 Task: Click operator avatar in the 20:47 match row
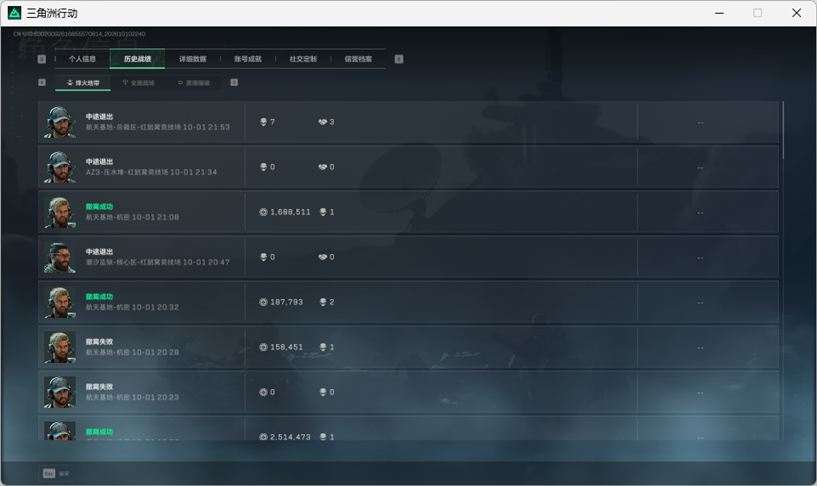tap(59, 257)
